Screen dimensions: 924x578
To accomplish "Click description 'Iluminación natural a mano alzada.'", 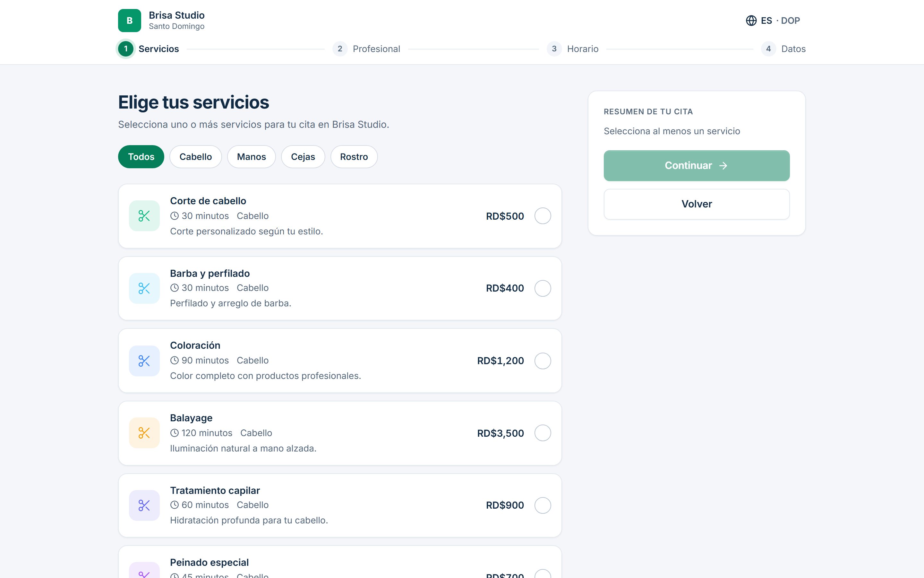I will [x=243, y=448].
